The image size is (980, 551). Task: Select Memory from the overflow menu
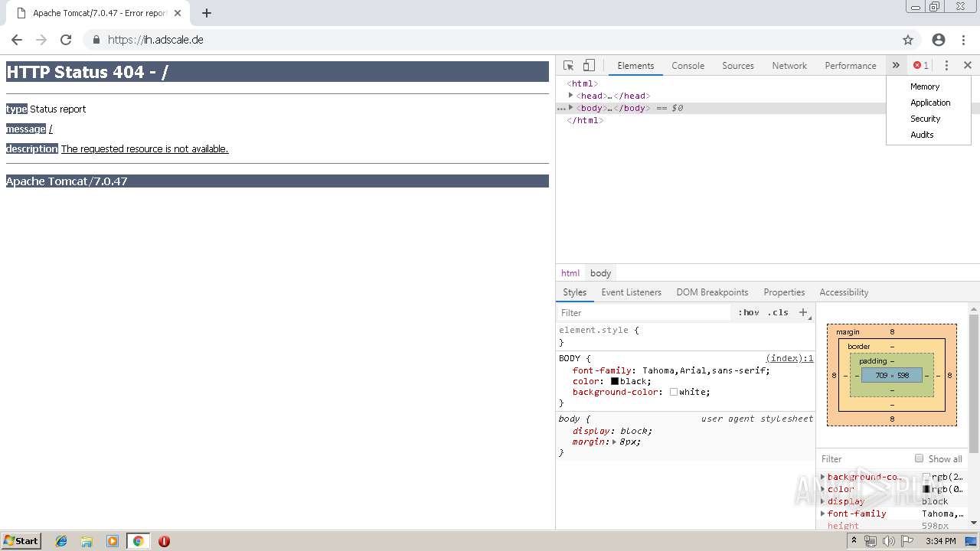point(925,86)
